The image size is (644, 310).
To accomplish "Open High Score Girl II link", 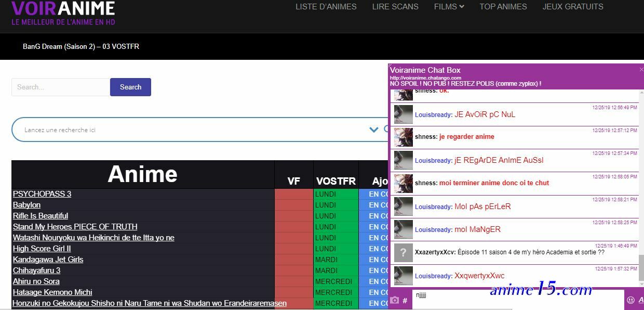I will tap(42, 249).
